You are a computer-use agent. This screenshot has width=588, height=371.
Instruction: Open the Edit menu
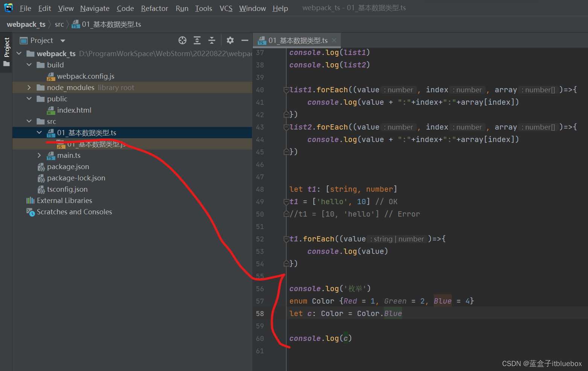pos(44,8)
